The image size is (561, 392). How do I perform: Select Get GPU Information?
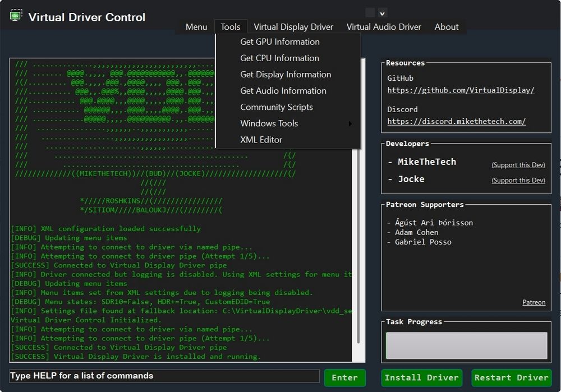coord(279,41)
